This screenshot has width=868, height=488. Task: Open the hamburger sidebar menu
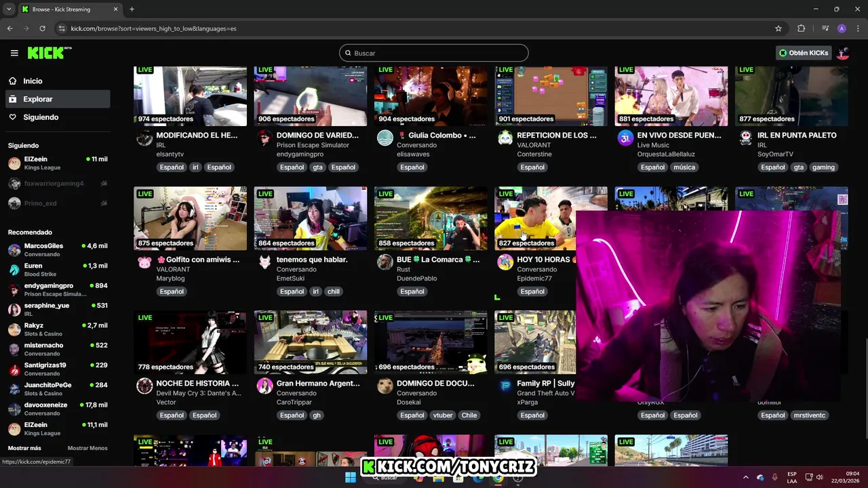click(x=14, y=53)
